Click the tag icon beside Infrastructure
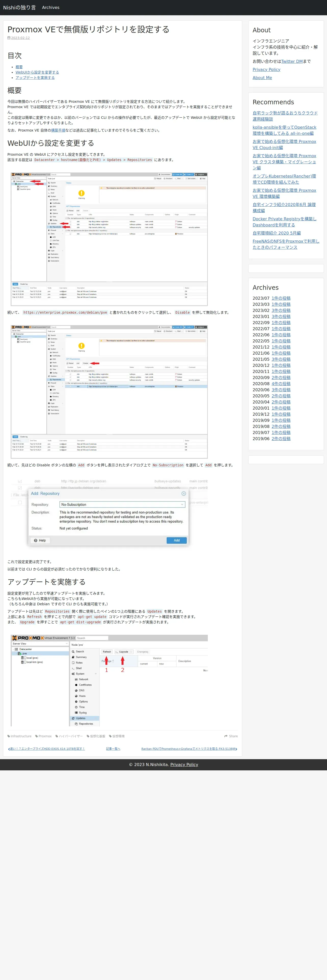The image size is (327, 980). (x=9, y=736)
